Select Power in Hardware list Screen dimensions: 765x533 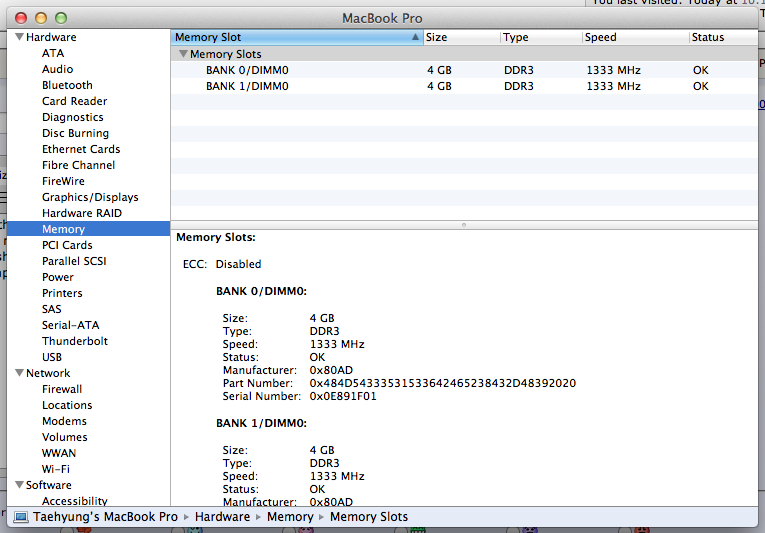pyautogui.click(x=58, y=277)
